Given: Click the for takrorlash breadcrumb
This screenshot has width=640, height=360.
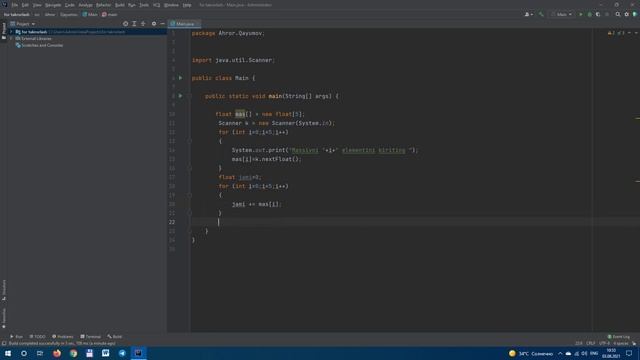Looking at the screenshot, I should click(x=17, y=14).
